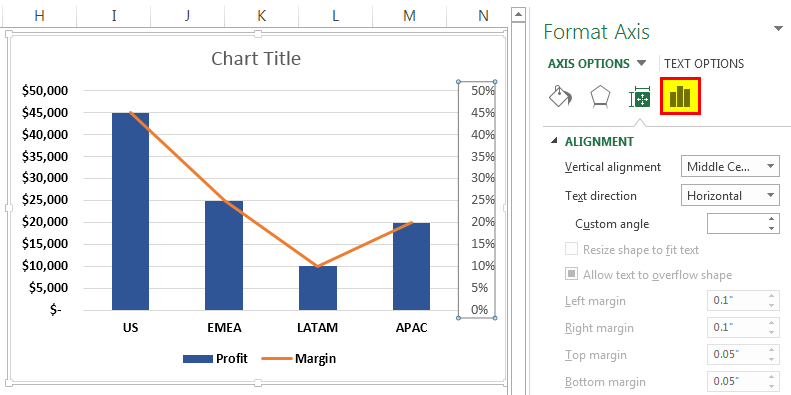Open the Text direction dropdown

(x=730, y=195)
